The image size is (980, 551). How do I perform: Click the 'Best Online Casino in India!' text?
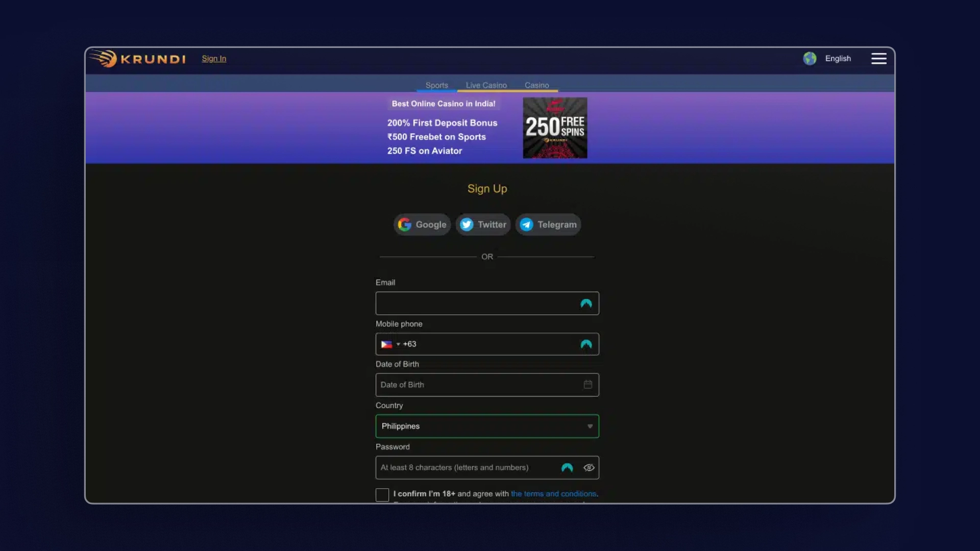click(x=444, y=104)
